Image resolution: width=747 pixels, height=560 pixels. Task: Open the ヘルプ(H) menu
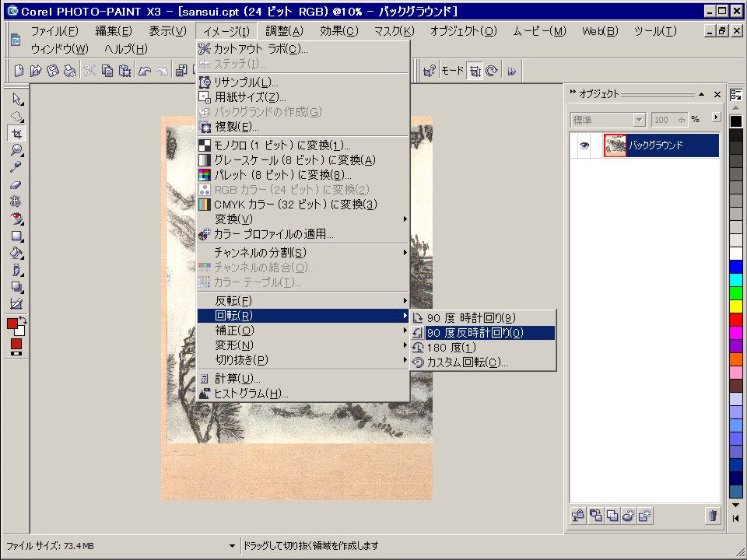pyautogui.click(x=126, y=48)
